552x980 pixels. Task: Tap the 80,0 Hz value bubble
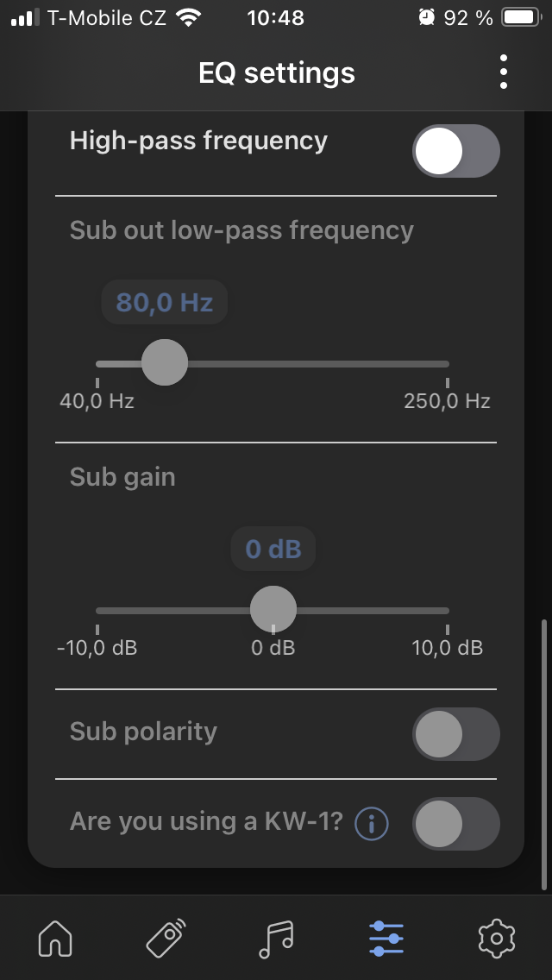pos(164,303)
